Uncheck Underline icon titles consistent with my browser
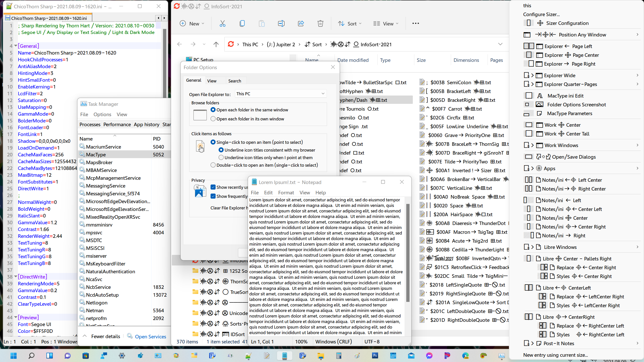644x362 pixels. click(221, 150)
